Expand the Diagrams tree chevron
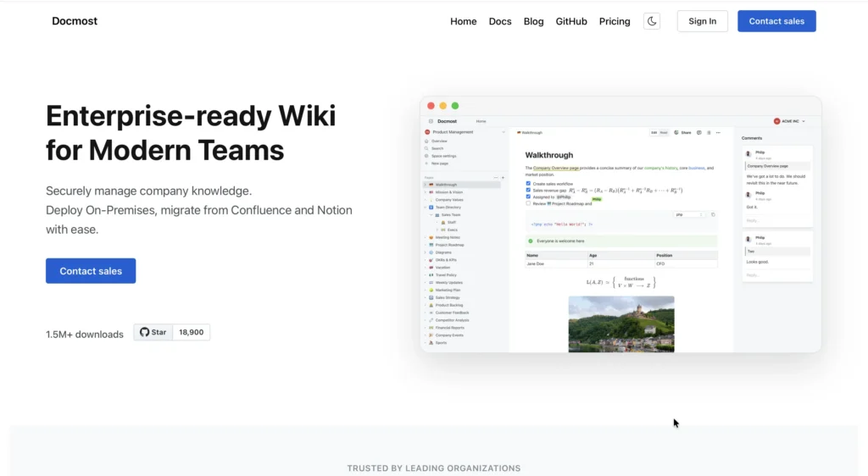The width and height of the screenshot is (868, 476). [x=426, y=252]
